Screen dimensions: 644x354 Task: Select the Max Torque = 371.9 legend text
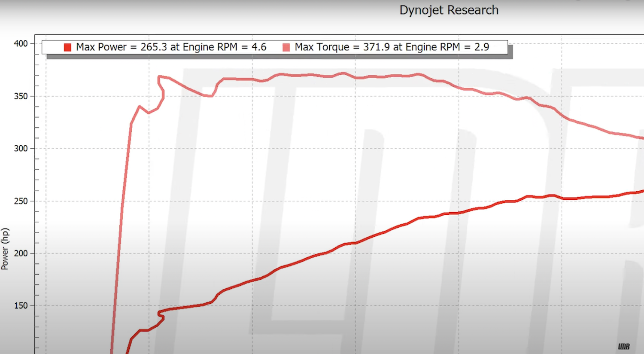click(392, 47)
